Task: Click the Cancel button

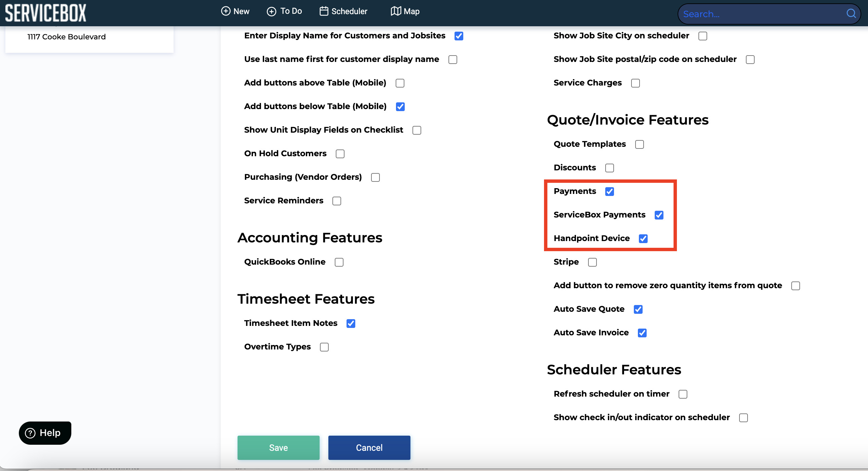Action: click(369, 447)
